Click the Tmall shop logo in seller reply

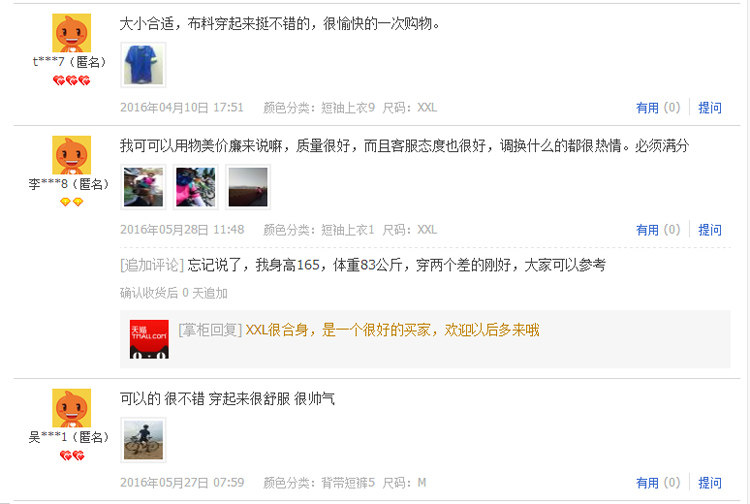149,339
